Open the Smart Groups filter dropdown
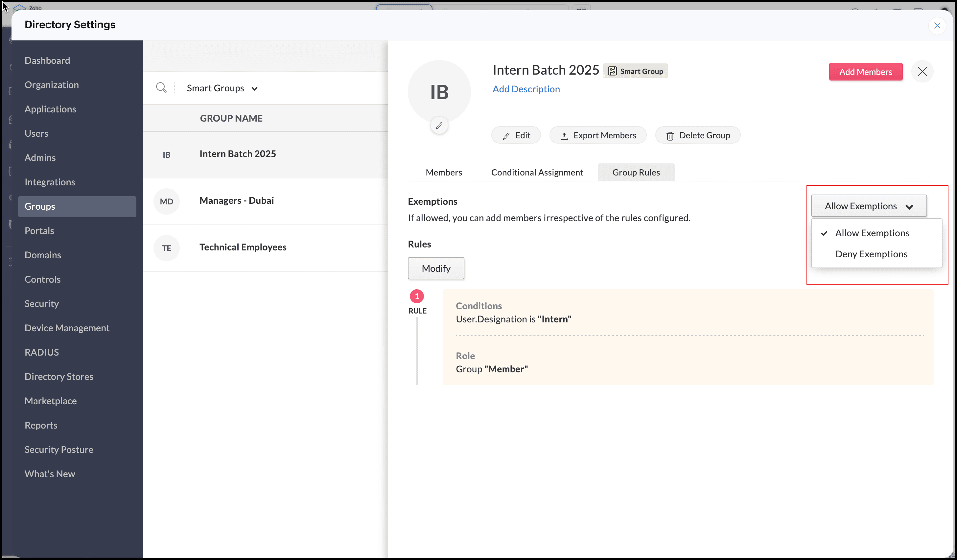Image resolution: width=957 pixels, height=560 pixels. [222, 88]
